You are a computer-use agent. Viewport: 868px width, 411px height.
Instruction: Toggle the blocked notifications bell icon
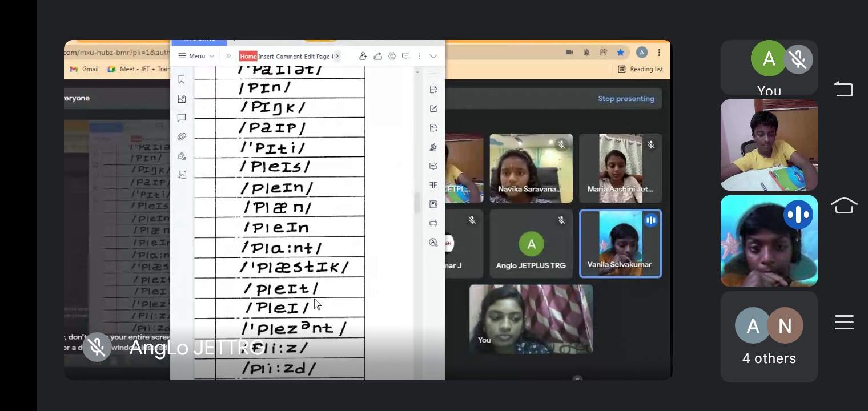point(586,53)
